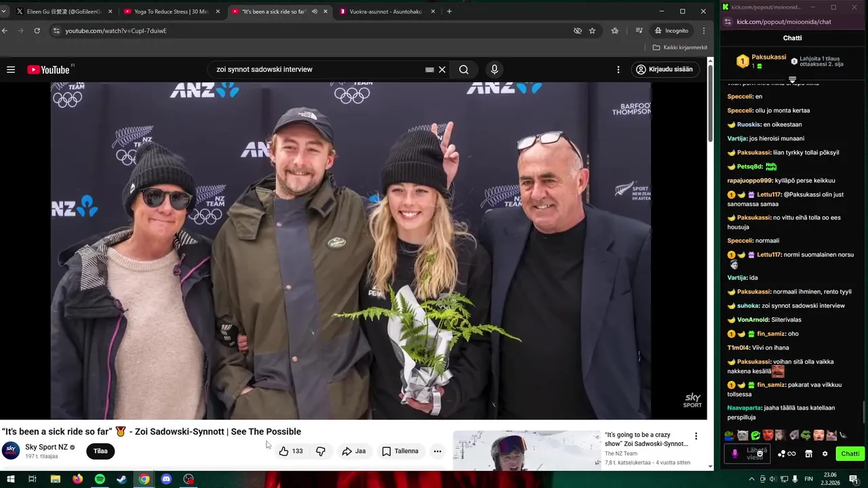Go back in Chrome navigation
This screenshot has width=868, height=488.
5,30
